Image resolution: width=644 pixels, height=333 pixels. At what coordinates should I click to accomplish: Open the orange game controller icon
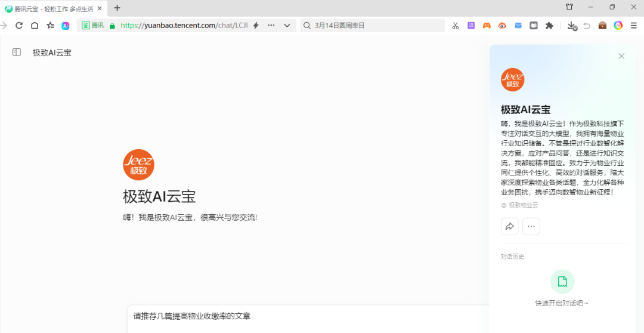487,26
